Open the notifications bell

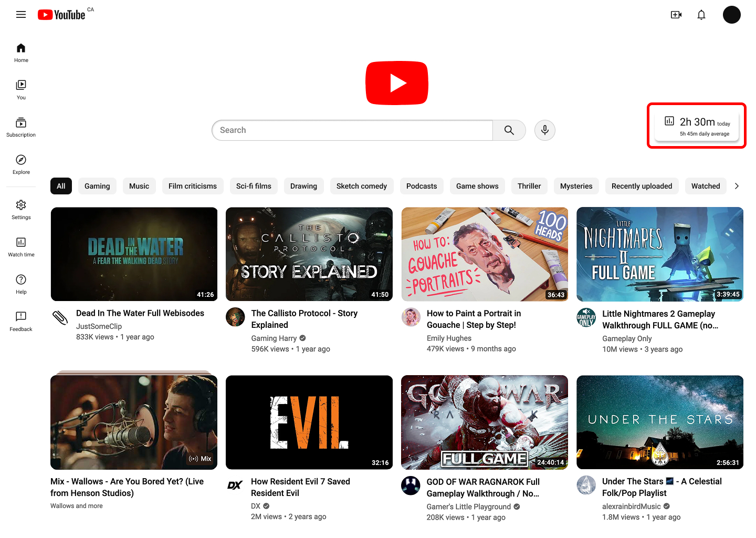pyautogui.click(x=701, y=15)
